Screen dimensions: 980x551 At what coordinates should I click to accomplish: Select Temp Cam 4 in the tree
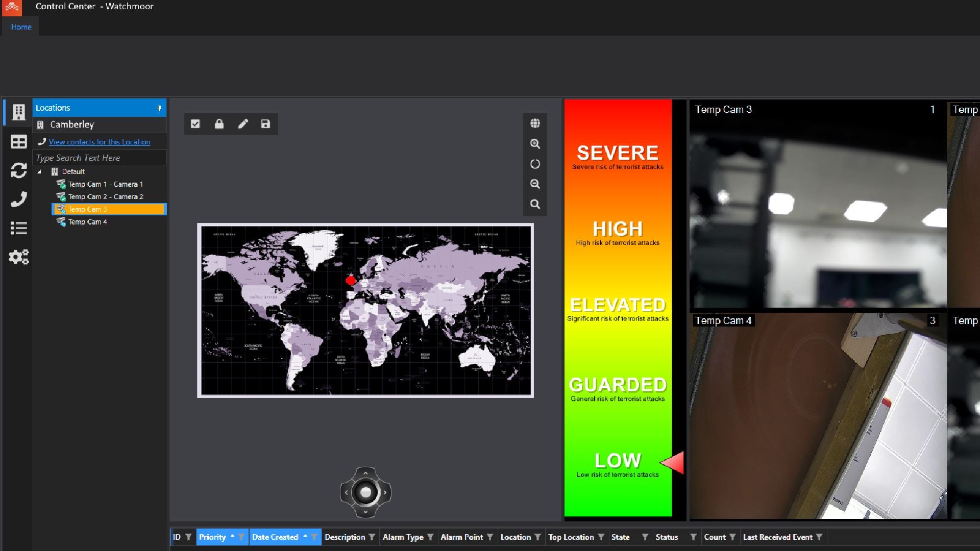pos(87,222)
